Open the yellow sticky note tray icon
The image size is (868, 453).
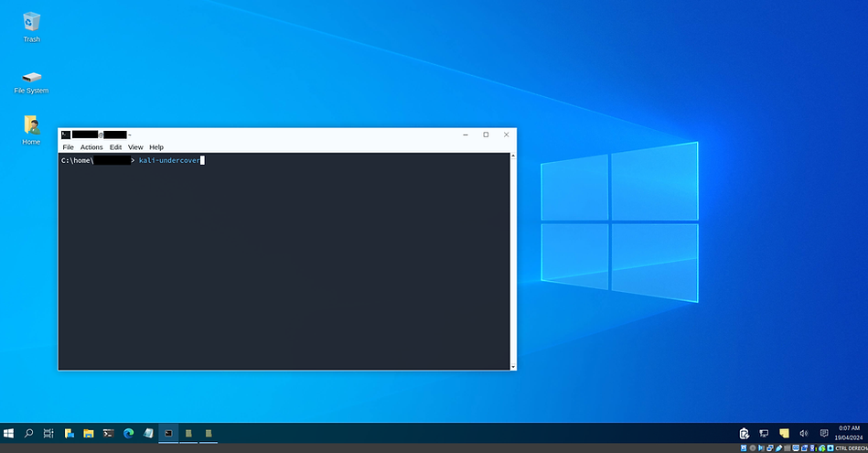click(784, 433)
